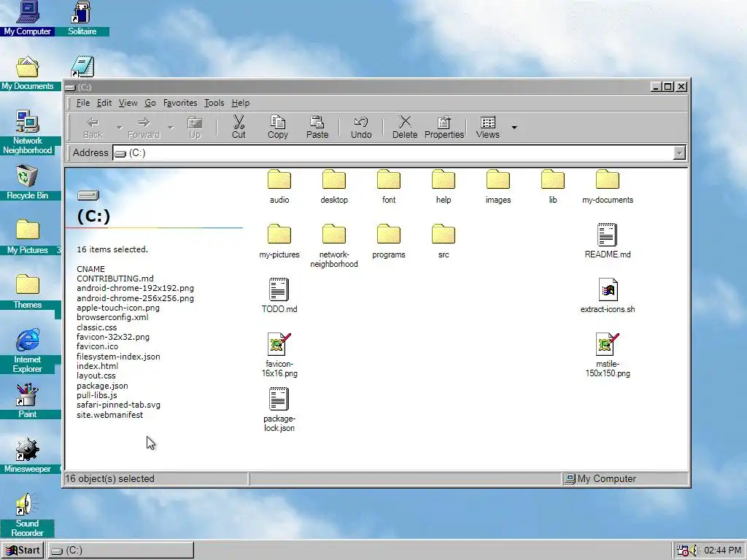This screenshot has width=747, height=560.
Task: Click "filesystem-index.json" in the selection list
Action: (118, 356)
